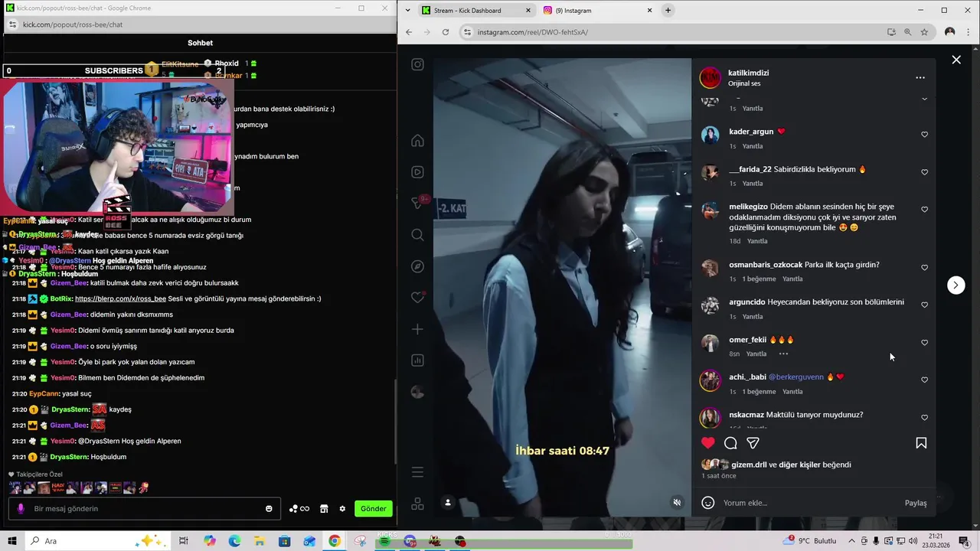This screenshot has width=980, height=551.
Task: Open the Meta apps grid icon in sidebar
Action: point(417,504)
